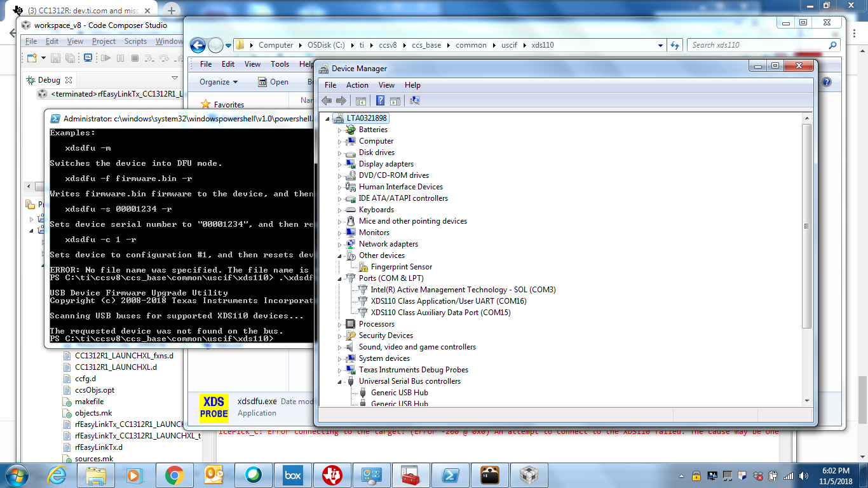Click the Suspend icon in Code Composer Studio toolbar
868x488 pixels.
tap(121, 58)
